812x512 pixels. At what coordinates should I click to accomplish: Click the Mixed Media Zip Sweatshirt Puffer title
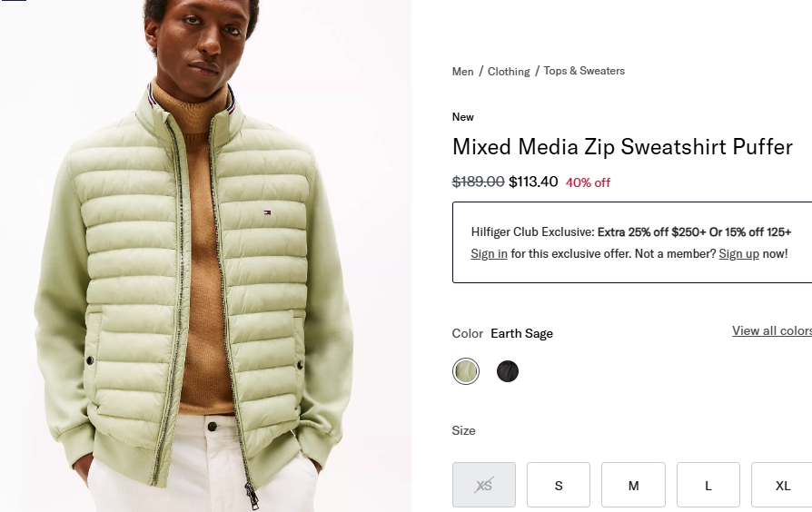[622, 147]
